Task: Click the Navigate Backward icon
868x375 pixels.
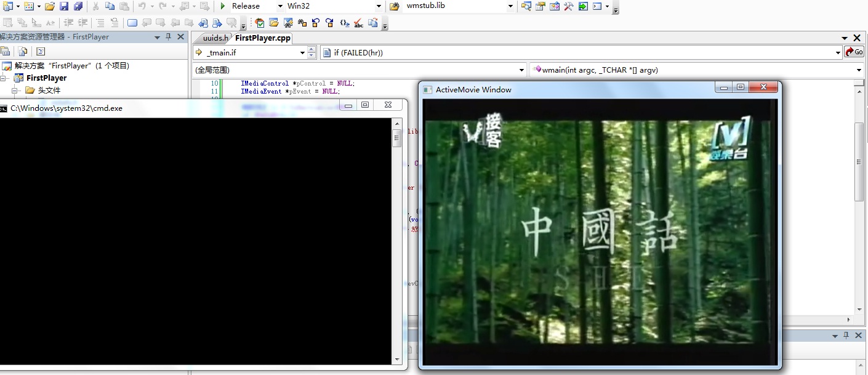Action: coord(184,6)
